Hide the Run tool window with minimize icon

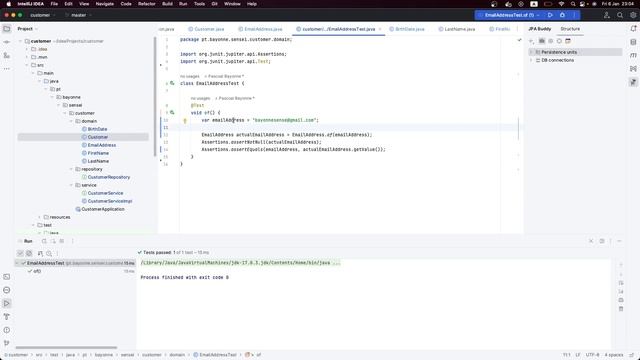click(619, 241)
